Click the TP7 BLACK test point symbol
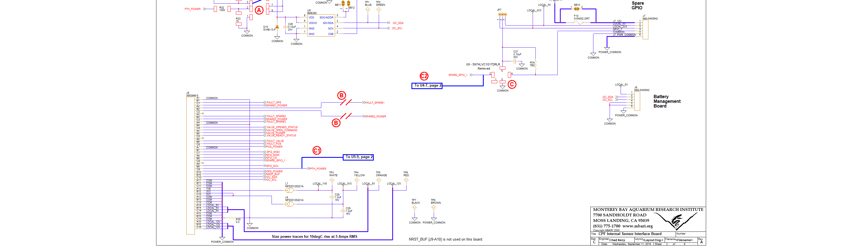Screen dimensions: 868x251 click(414, 208)
